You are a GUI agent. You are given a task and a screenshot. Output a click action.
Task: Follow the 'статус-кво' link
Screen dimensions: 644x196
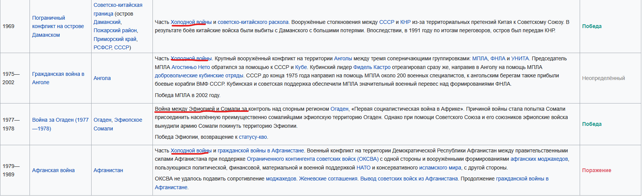pos(253,137)
